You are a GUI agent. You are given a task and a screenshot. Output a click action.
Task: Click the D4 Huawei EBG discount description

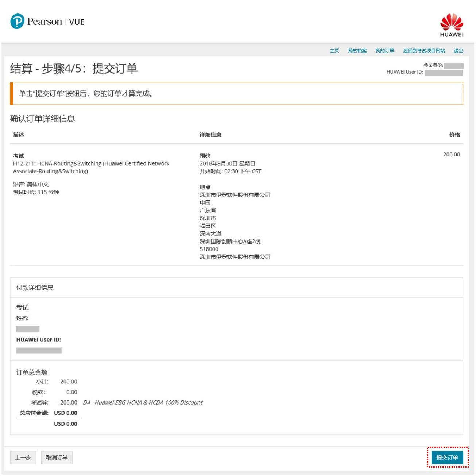[x=143, y=403]
